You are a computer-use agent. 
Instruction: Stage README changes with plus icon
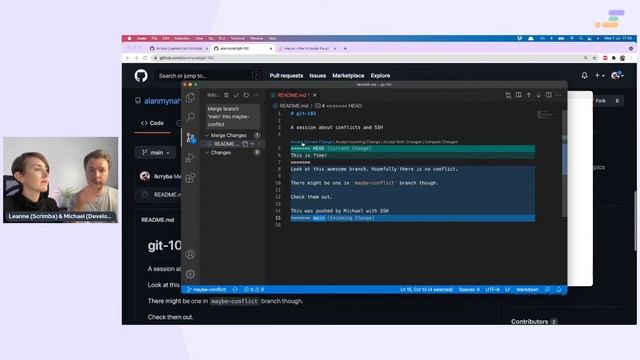(252, 144)
